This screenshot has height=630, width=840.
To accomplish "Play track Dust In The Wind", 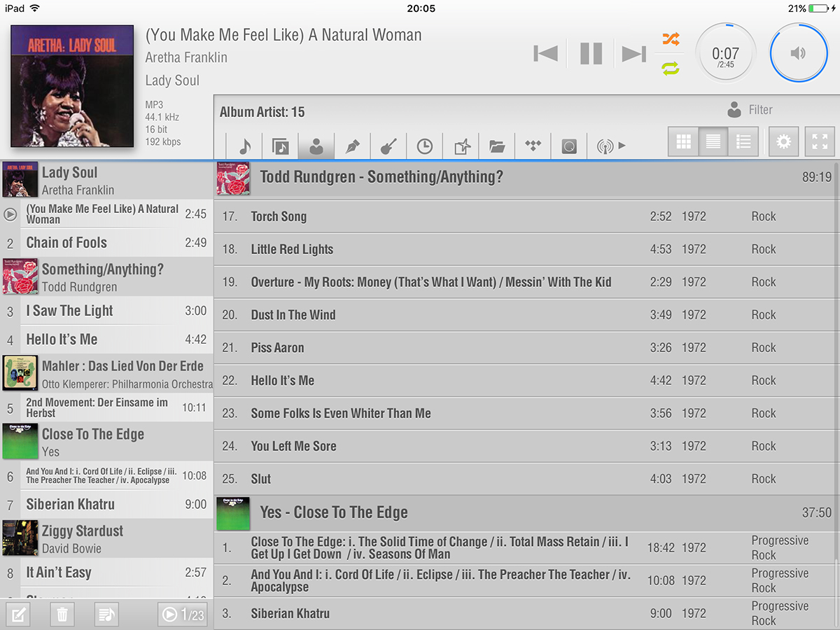I will point(293,315).
